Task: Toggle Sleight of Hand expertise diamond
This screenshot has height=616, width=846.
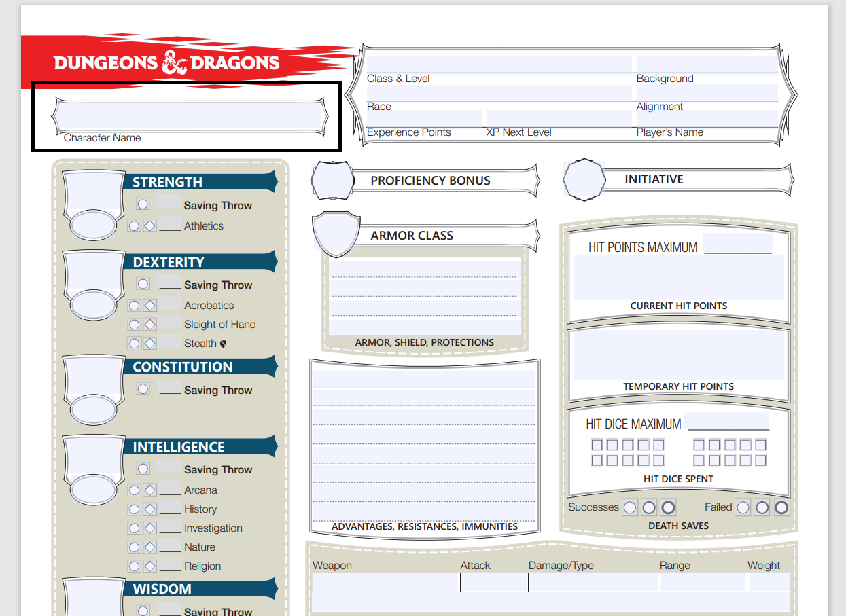Action: click(150, 325)
